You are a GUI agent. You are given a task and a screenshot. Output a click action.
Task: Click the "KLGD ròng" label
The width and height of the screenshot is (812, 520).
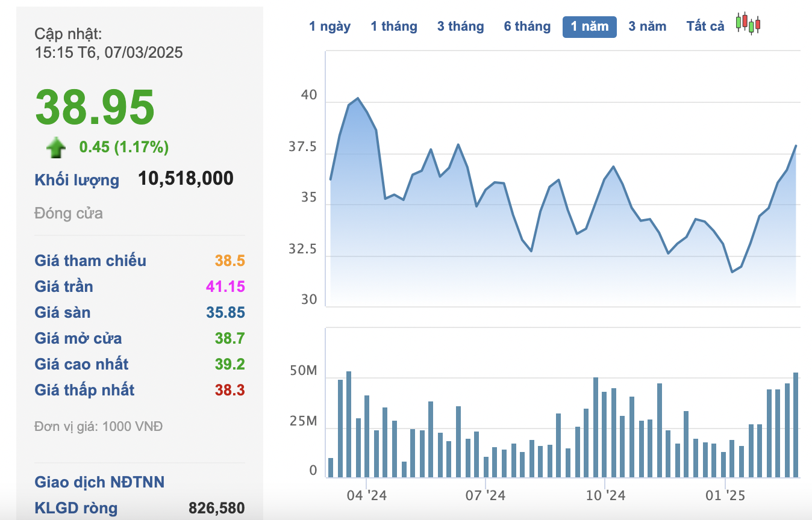click(77, 508)
